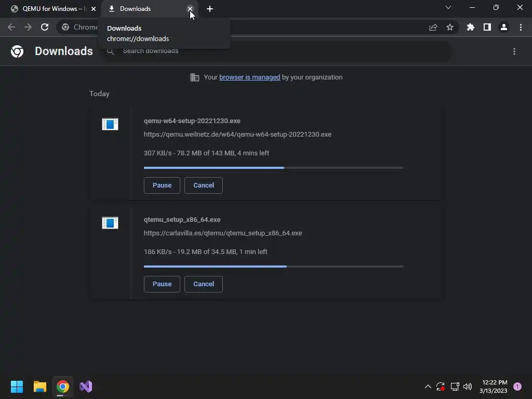Screen dimensions: 532x399
Task: Open the browser is managed link
Action: click(x=250, y=77)
